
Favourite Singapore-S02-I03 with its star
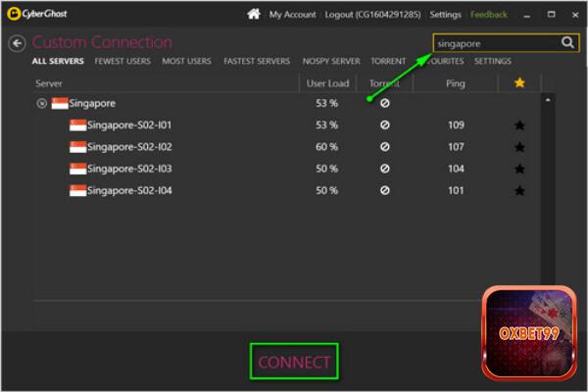519,169
